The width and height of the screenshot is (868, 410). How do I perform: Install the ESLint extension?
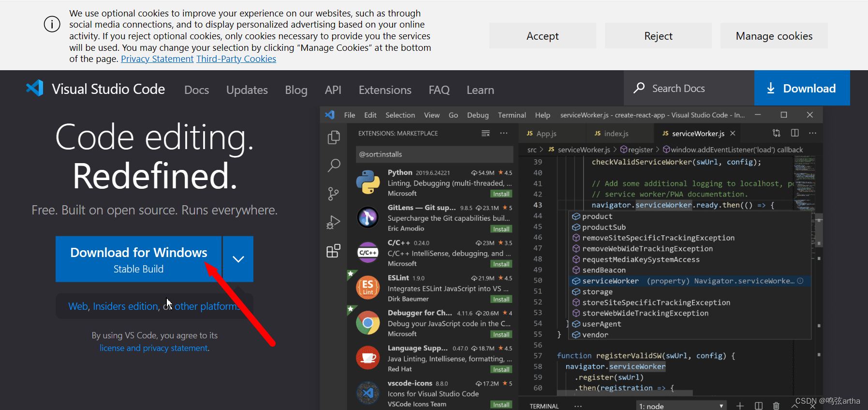coord(501,299)
